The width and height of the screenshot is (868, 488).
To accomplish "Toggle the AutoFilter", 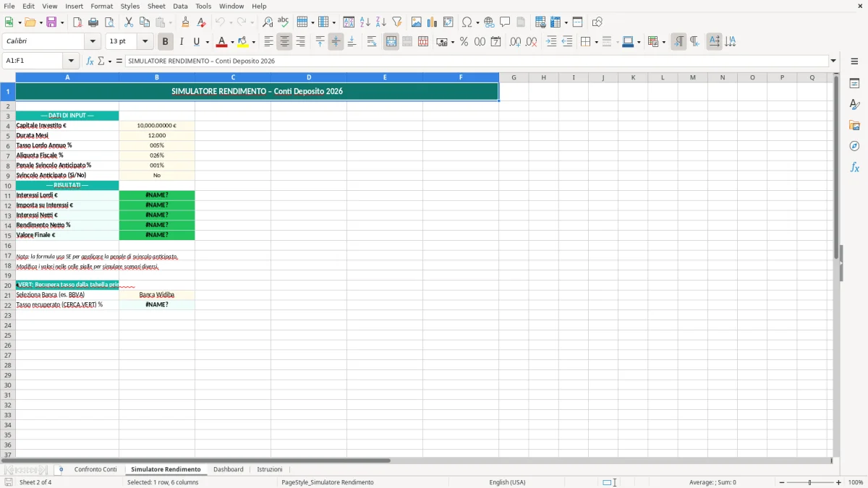I will tap(397, 22).
